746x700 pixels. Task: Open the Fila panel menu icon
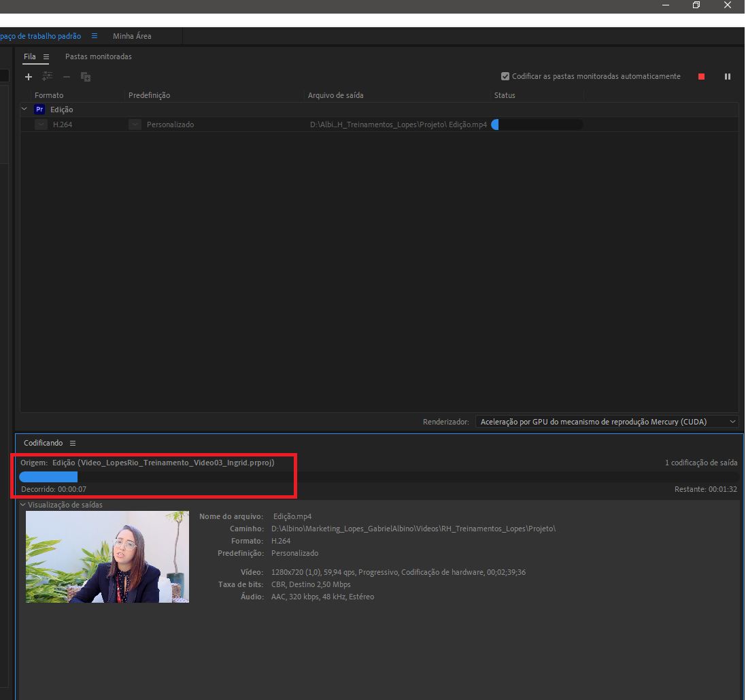pyautogui.click(x=46, y=57)
